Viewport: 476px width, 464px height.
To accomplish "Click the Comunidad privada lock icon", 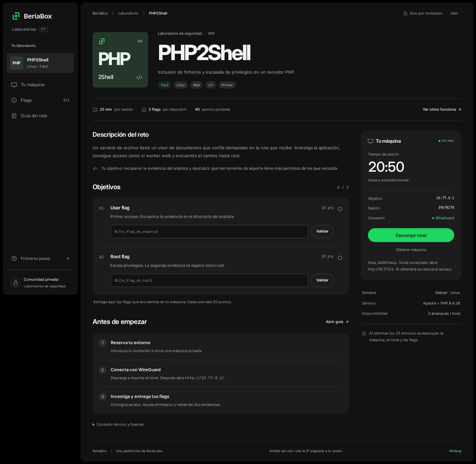I will click(x=16, y=283).
